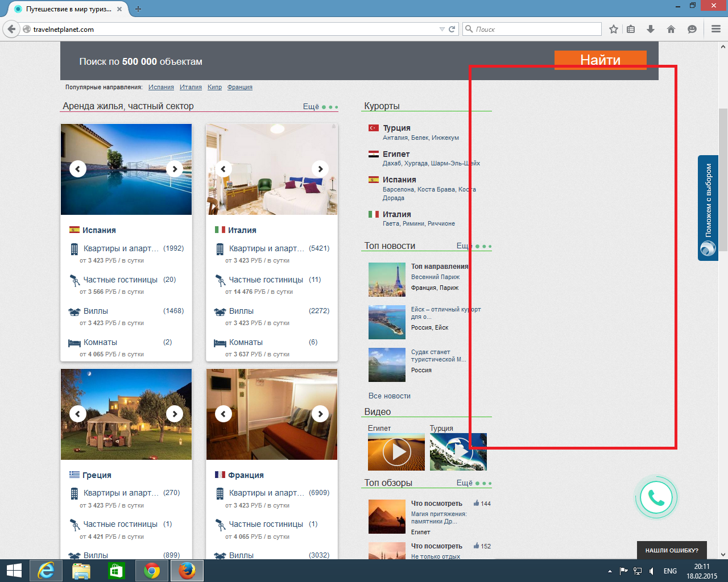
Task: Open Chrome from the Windows taskbar
Action: pos(152,571)
